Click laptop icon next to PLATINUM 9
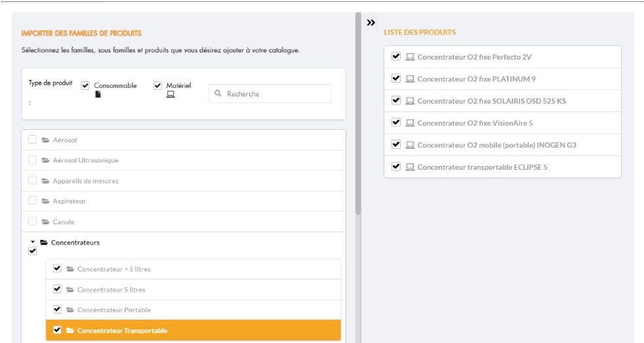Image resolution: width=644 pixels, height=343 pixels. [410, 79]
